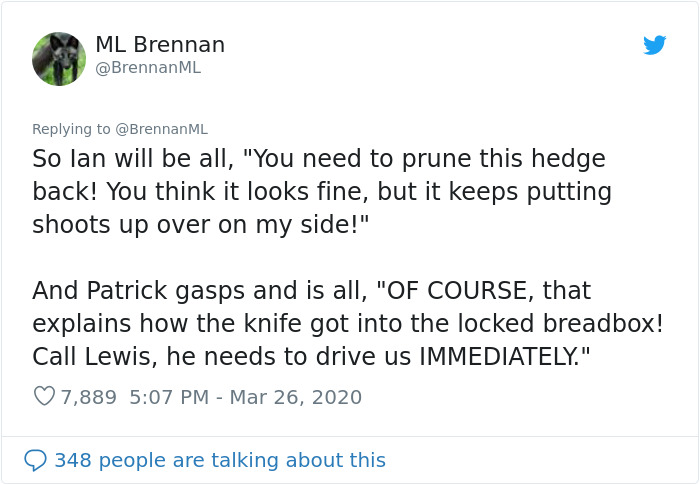Click the name "Ian" in the tweet
This screenshot has width=700, height=485.
[x=91, y=158]
